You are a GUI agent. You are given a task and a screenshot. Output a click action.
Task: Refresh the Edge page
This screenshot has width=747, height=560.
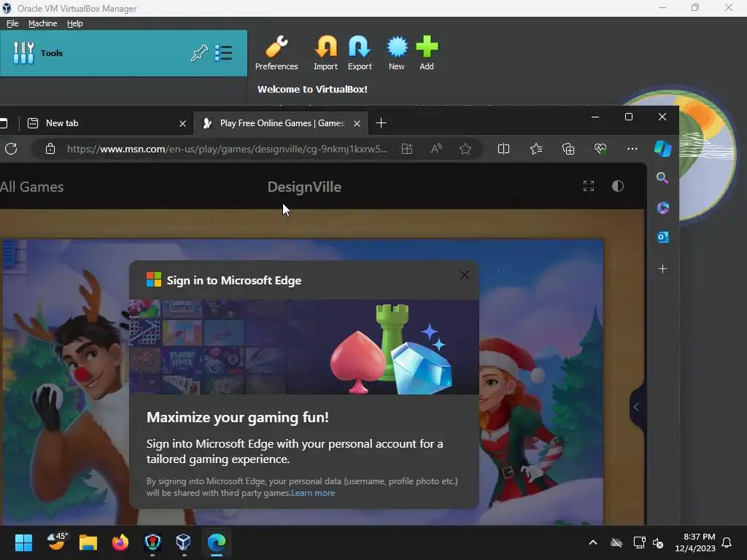(11, 149)
